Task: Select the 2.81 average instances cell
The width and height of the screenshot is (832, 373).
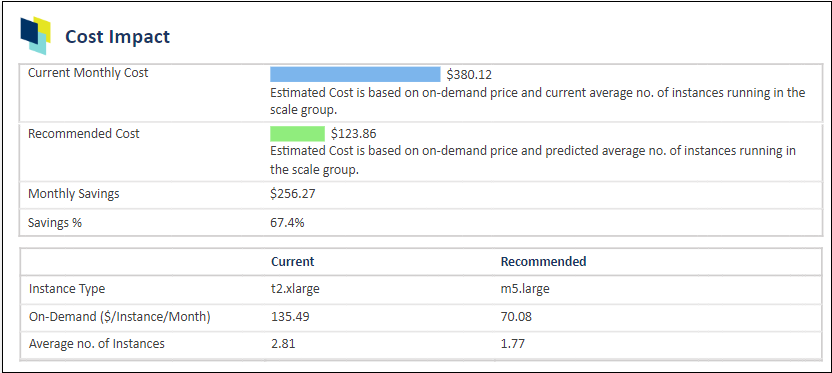Action: click(x=283, y=344)
